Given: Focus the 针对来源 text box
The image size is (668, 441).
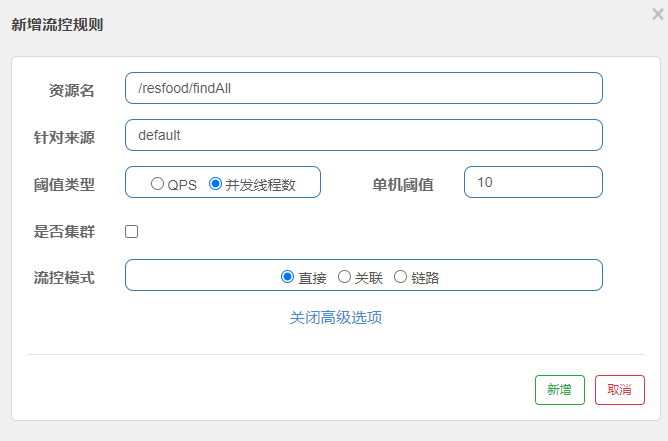Looking at the screenshot, I should [x=363, y=135].
